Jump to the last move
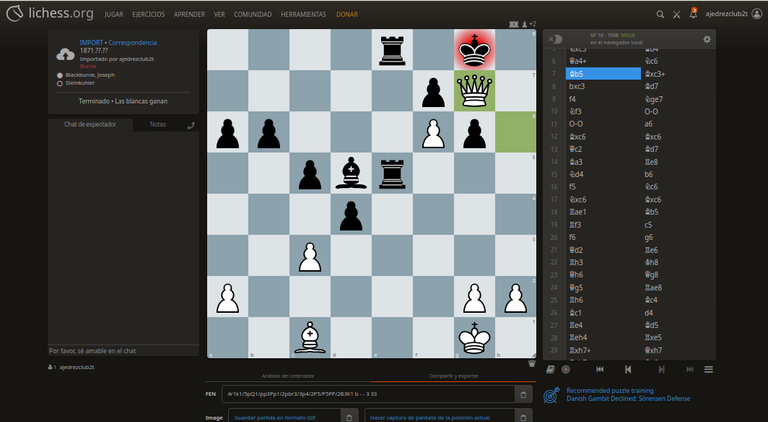 click(690, 370)
